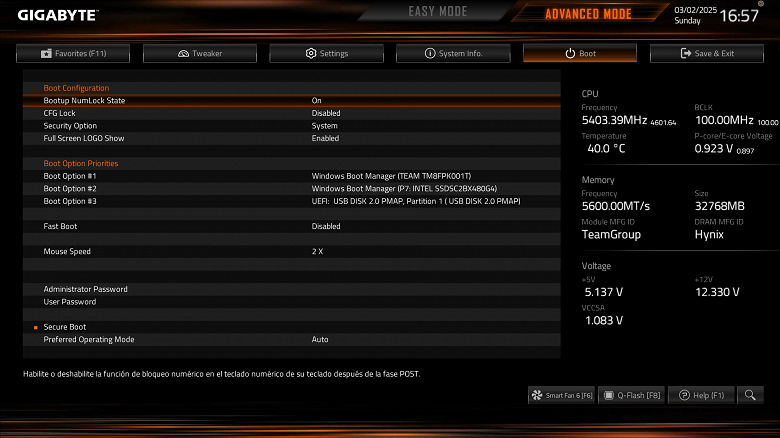780x438 pixels.
Task: Open the Save & Exit tab
Action: 707,53
